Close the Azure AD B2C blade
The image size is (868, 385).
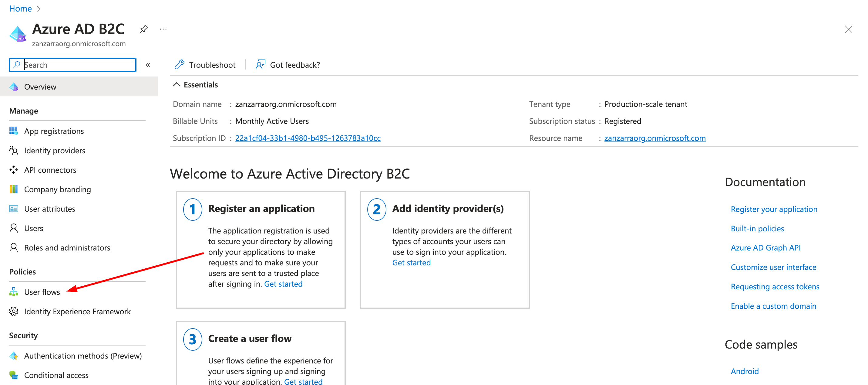(848, 29)
